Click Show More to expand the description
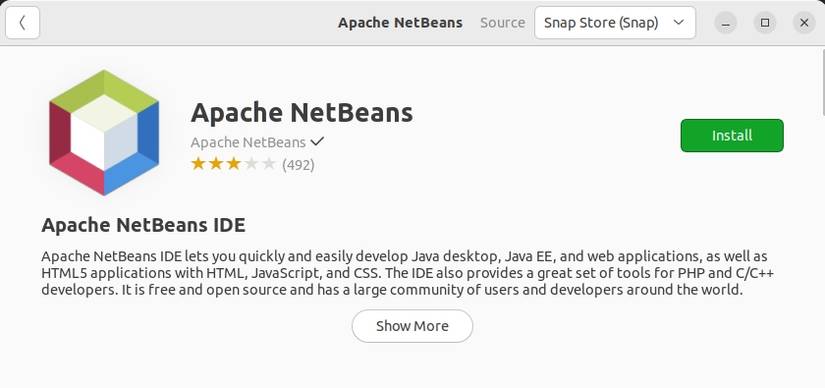Screen dimensions: 825x388 tap(412, 326)
